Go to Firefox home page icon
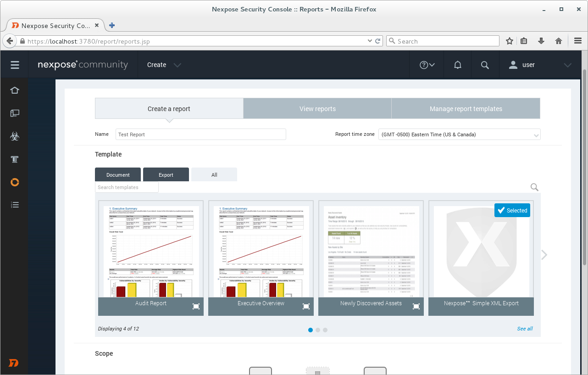The height and width of the screenshot is (375, 588). point(559,41)
